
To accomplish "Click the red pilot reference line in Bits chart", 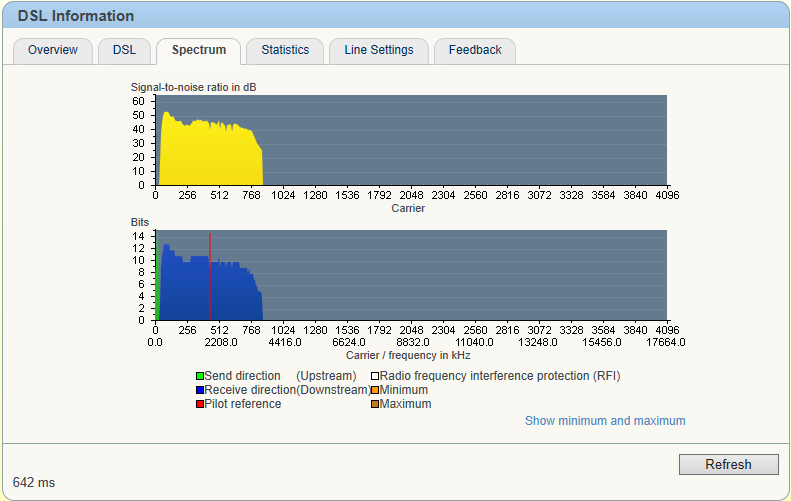I will 210,276.
